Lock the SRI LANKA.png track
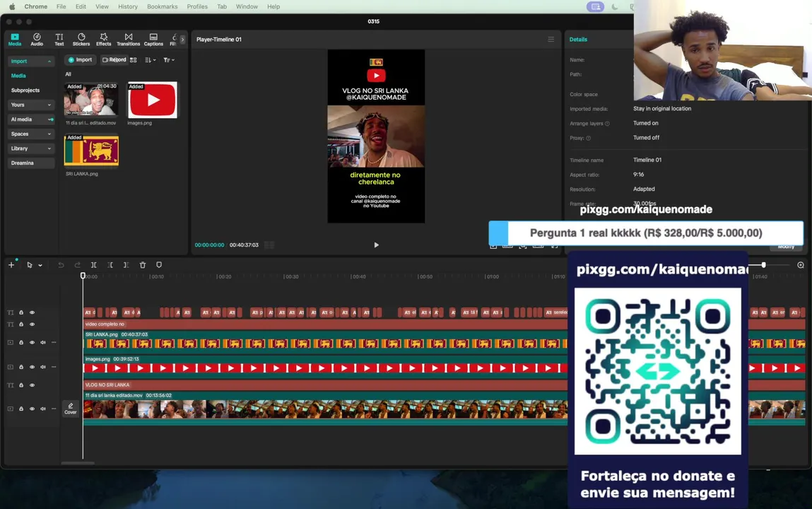 21,342
